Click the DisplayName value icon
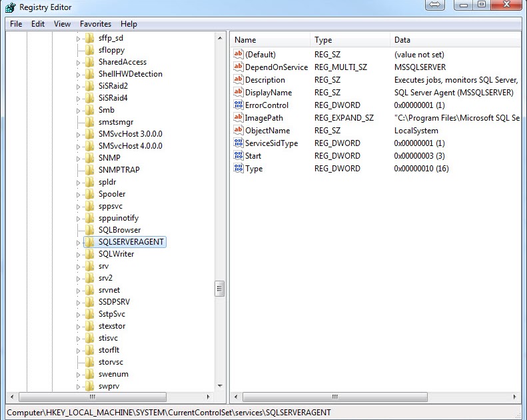This screenshot has height=420, width=527. (239, 92)
